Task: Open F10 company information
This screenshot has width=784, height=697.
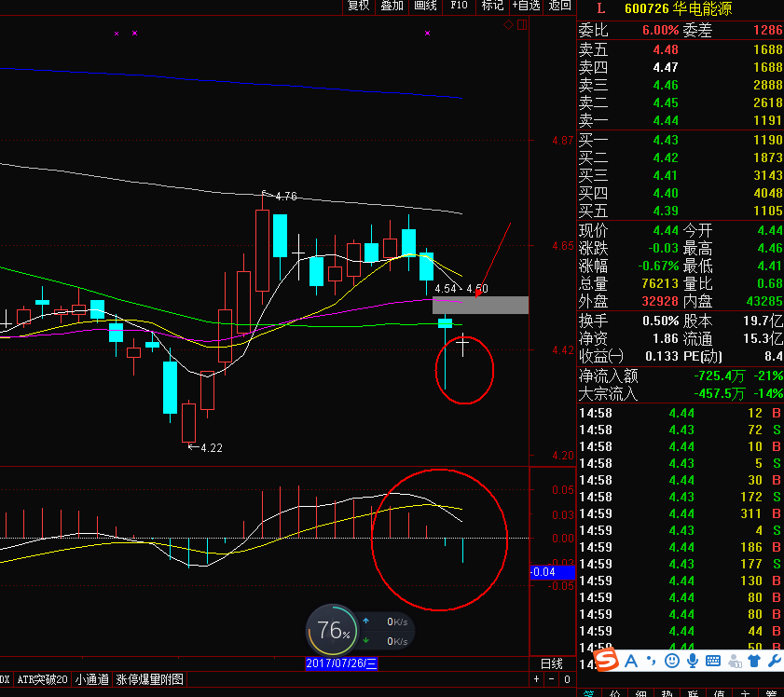Action: [x=459, y=6]
